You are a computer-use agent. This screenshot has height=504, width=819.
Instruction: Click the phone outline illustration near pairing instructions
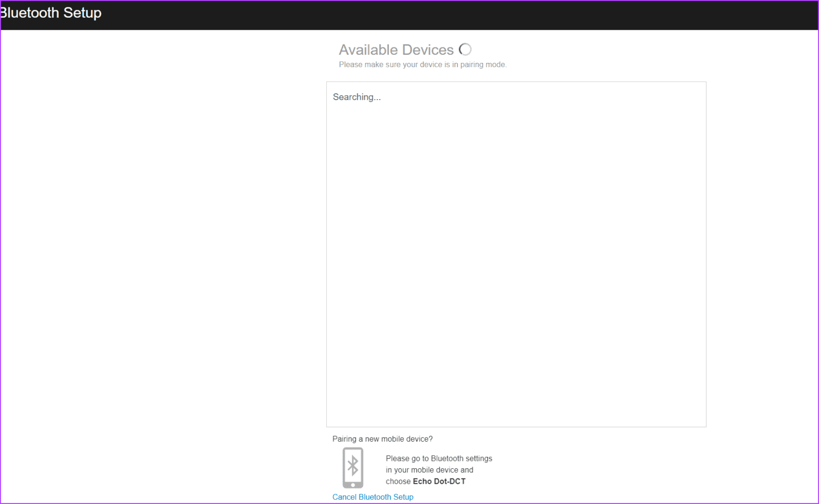click(x=352, y=468)
